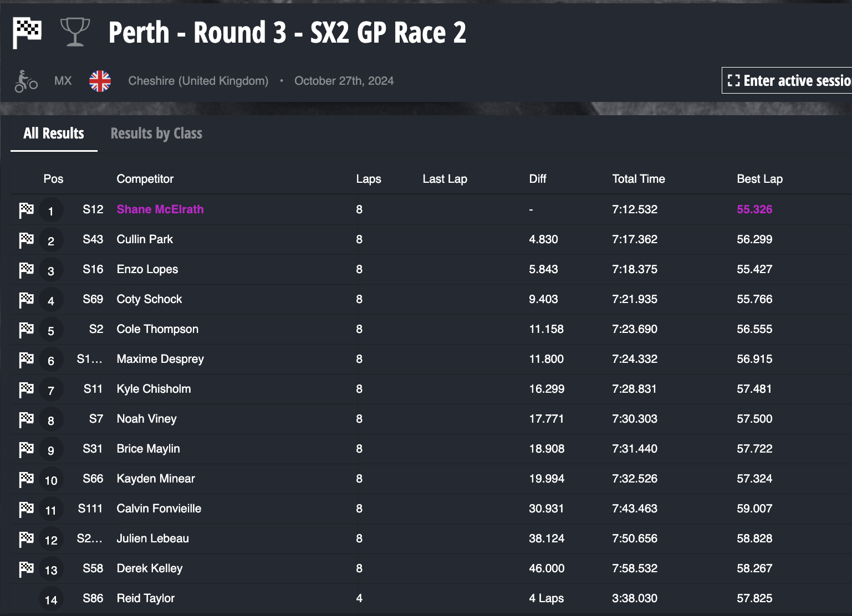The height and width of the screenshot is (616, 852).
Task: Click finish flag icon in Enzo Lopes row
Action: click(x=26, y=270)
